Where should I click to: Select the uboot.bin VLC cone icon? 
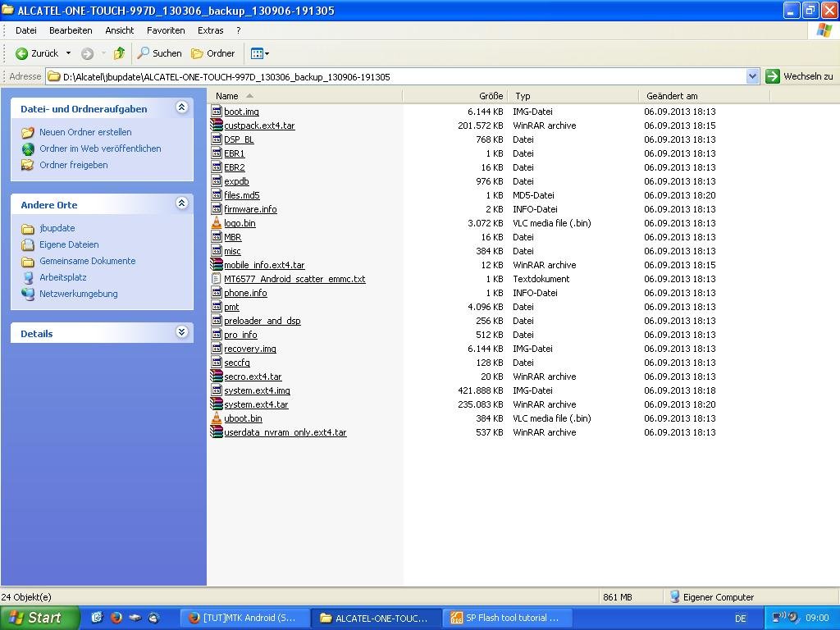point(217,418)
